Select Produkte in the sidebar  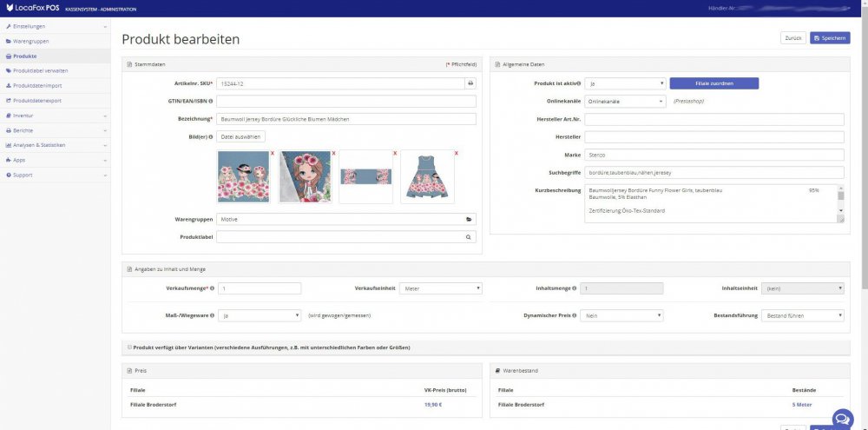[x=56, y=56]
